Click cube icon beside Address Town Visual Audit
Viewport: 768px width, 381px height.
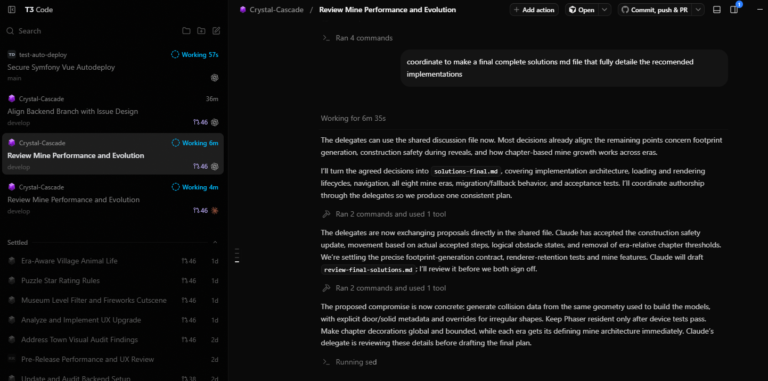tap(12, 339)
